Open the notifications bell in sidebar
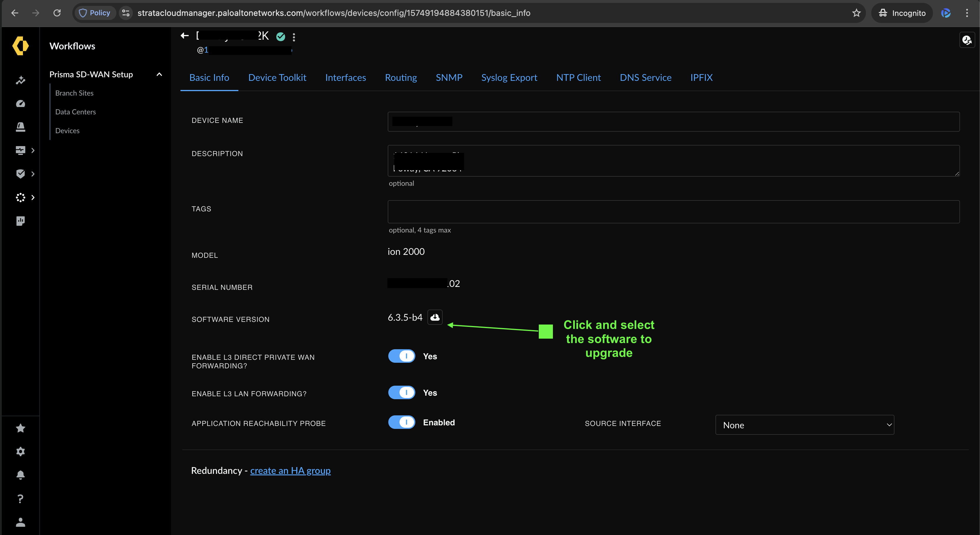The width and height of the screenshot is (980, 535). 21,475
